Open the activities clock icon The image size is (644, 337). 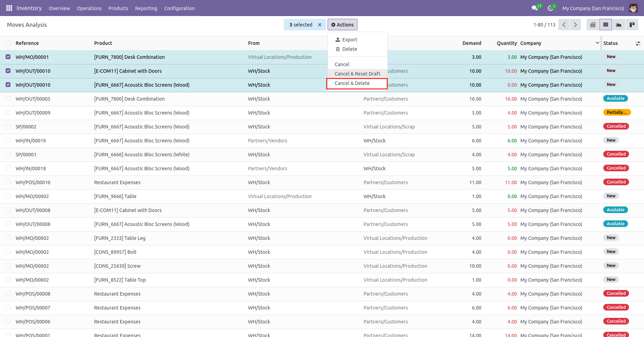pos(551,8)
